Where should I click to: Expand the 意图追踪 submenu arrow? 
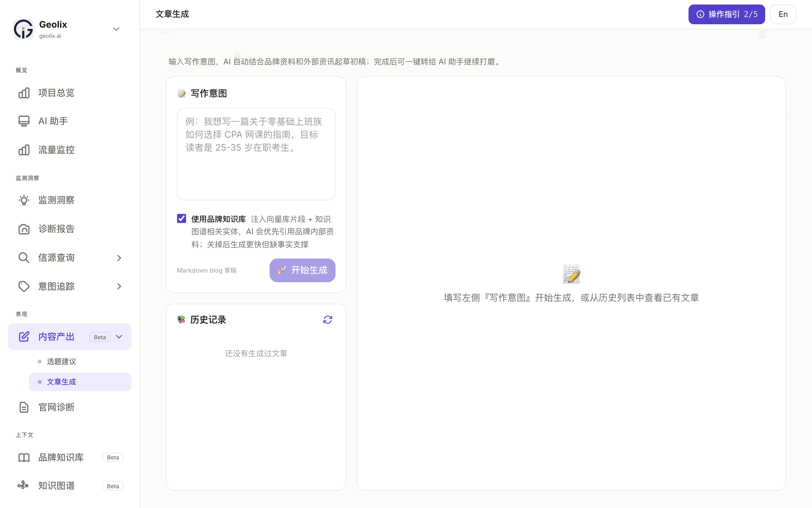point(119,286)
